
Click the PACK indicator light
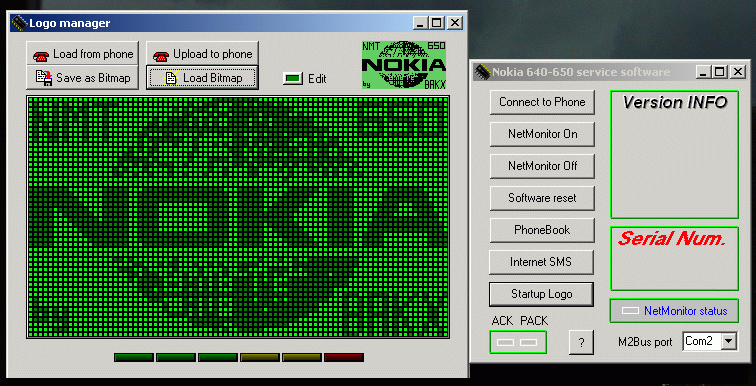[528, 342]
